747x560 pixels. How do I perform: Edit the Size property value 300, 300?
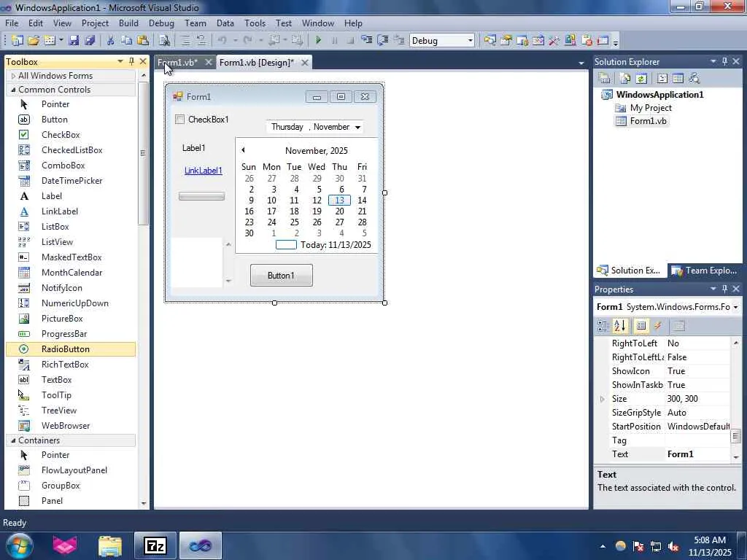click(x=697, y=399)
